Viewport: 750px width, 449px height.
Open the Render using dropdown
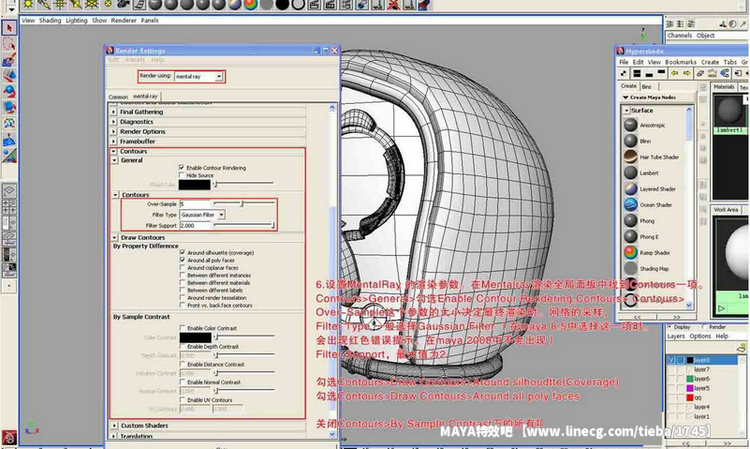199,77
